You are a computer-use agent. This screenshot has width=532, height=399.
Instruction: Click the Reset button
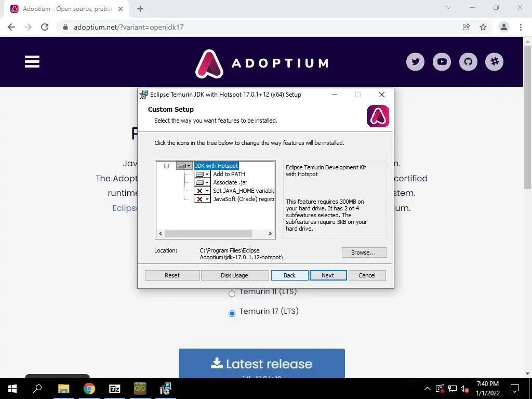click(x=172, y=275)
